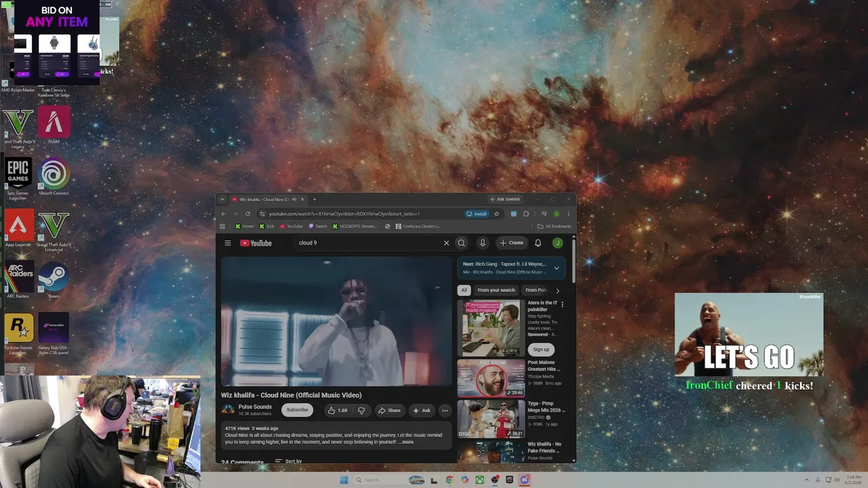Open the Xbox app from the taskbar
The height and width of the screenshot is (488, 868).
[x=479, y=480]
